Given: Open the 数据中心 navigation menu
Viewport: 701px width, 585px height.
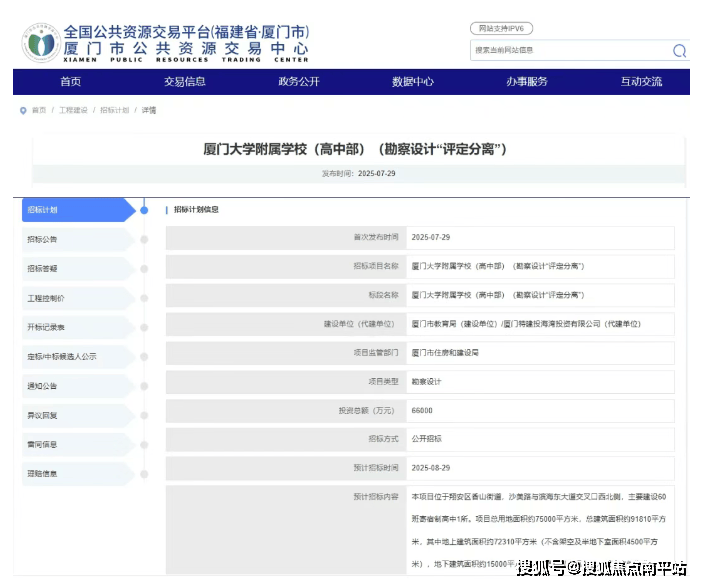Looking at the screenshot, I should point(413,82).
